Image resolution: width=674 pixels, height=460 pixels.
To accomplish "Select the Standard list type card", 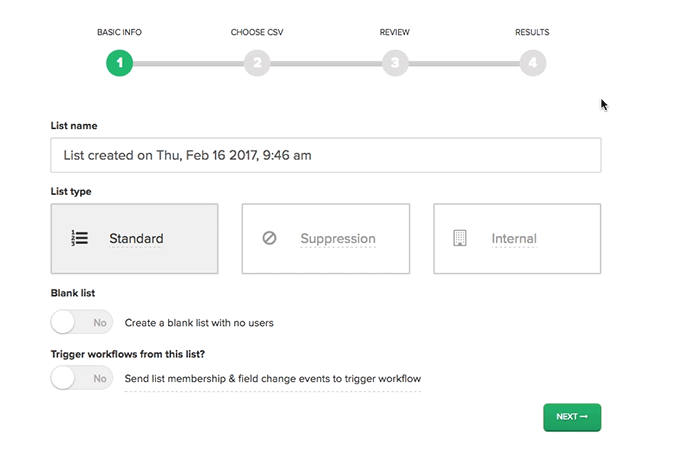I will (x=135, y=239).
